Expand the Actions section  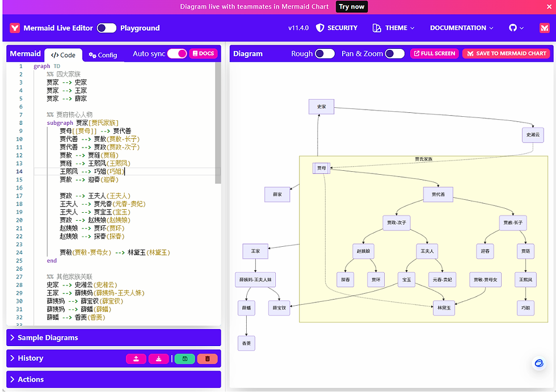(113, 380)
